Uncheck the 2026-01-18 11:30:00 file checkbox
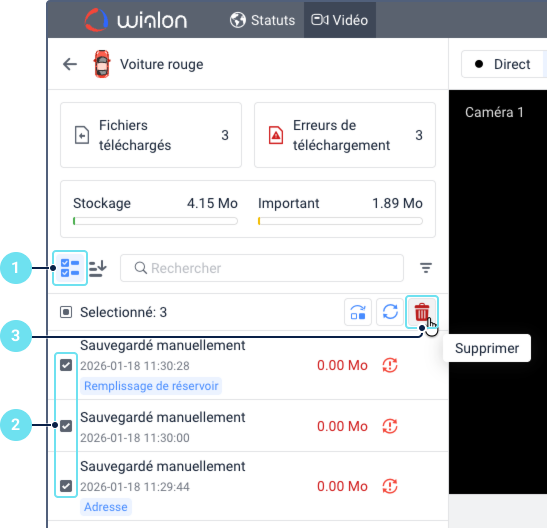The height and width of the screenshot is (528, 547). pyautogui.click(x=66, y=426)
